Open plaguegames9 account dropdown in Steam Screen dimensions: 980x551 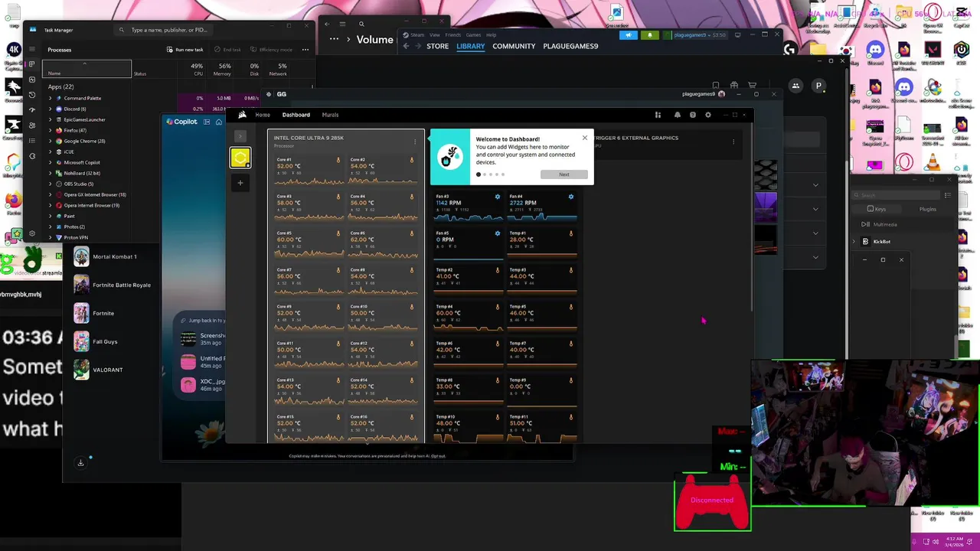[x=697, y=34]
